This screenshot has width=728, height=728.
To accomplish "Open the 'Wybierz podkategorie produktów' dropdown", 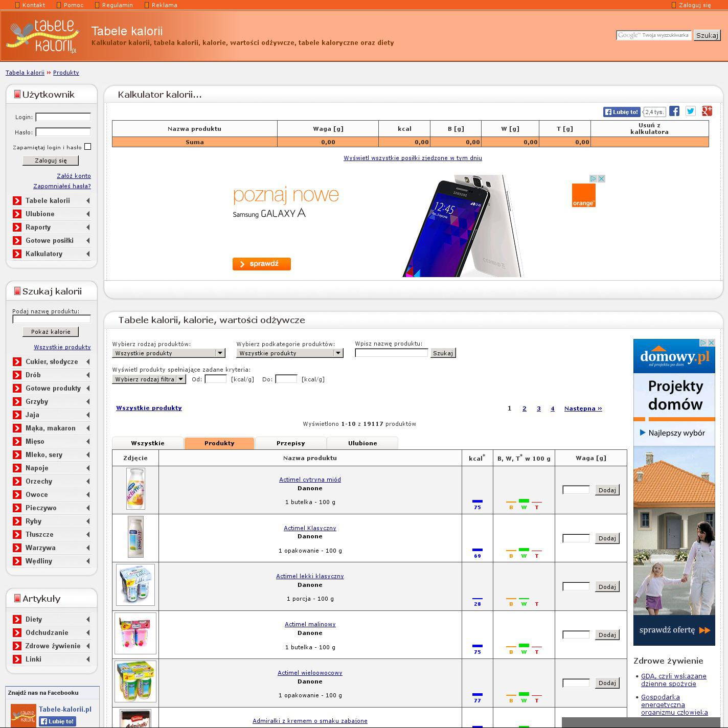I will [289, 353].
